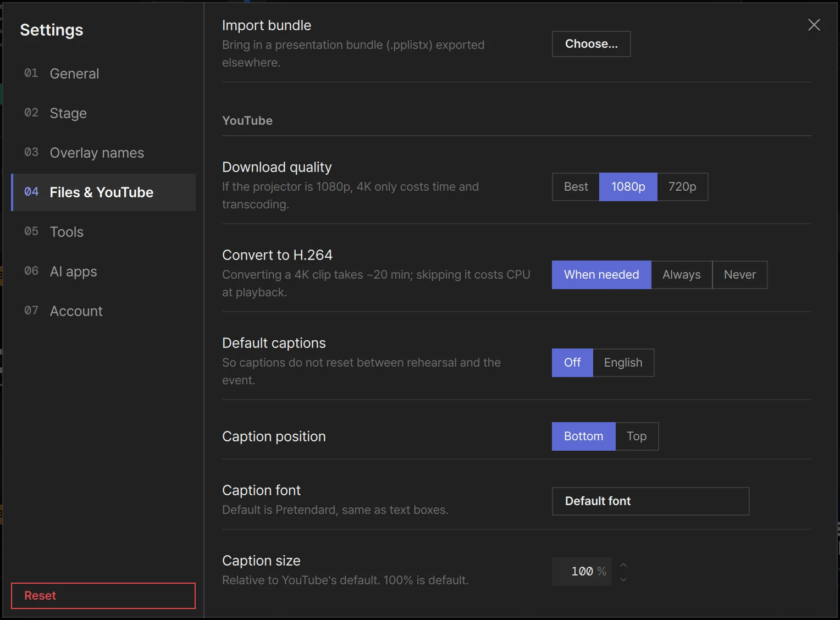Place captions at the Top
The image size is (840, 620).
point(637,436)
